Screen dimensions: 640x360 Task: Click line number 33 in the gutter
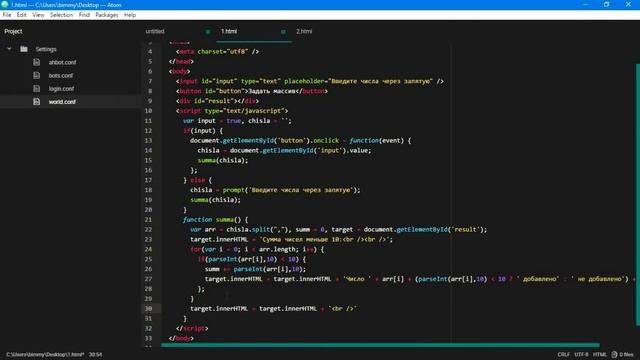coord(148,338)
